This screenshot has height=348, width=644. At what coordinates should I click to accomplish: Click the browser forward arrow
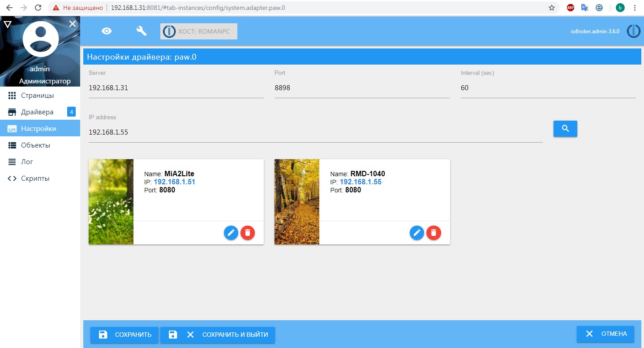pos(24,8)
